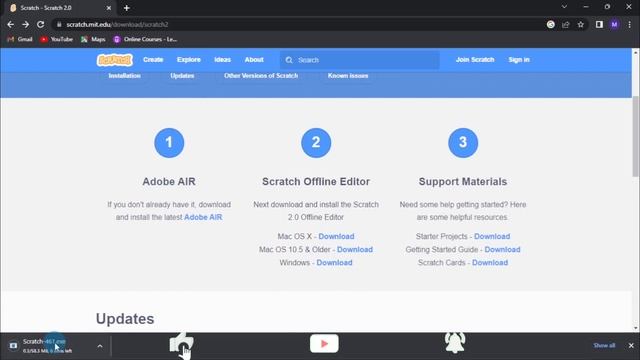640x360 pixels.
Task: Open the Explore menu item
Action: (x=189, y=60)
